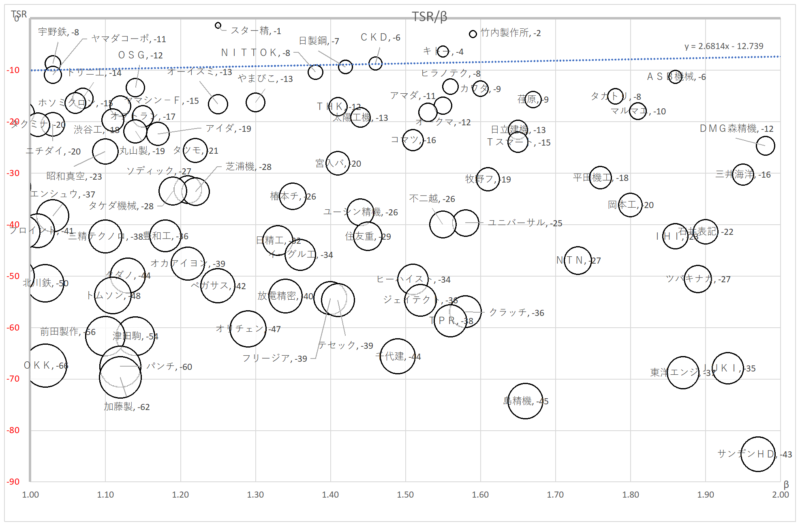Select the TSR axis title
Viewport: 800px width, 526px height.
point(19,14)
